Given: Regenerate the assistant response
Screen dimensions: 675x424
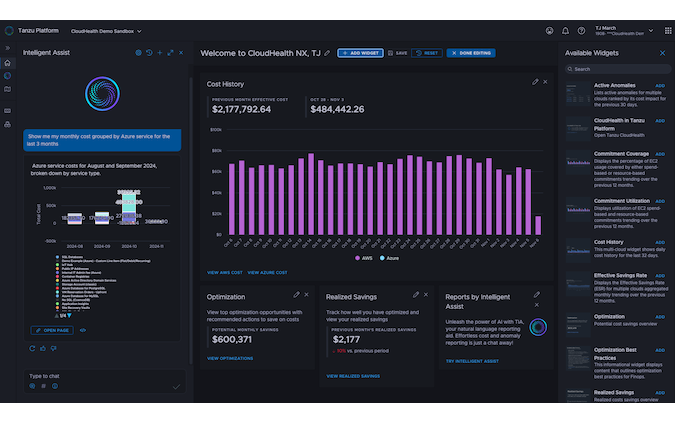Looking at the screenshot, I should click(32, 348).
